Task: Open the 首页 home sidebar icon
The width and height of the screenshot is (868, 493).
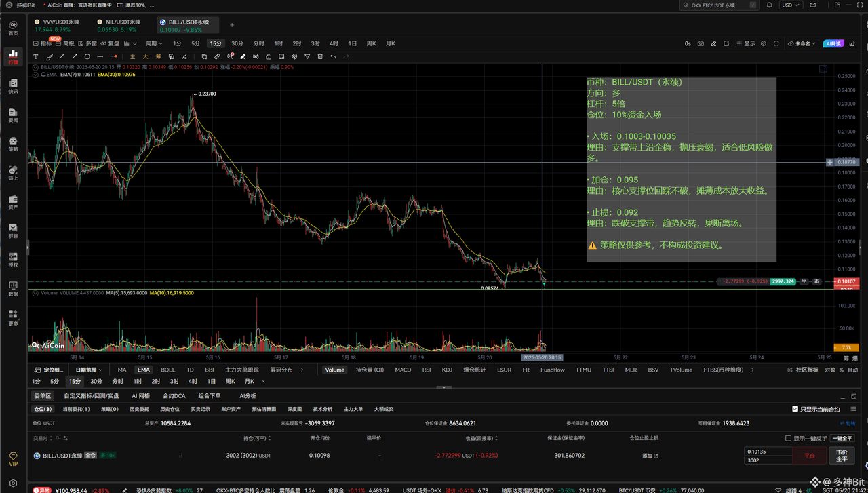Action: coord(13,27)
